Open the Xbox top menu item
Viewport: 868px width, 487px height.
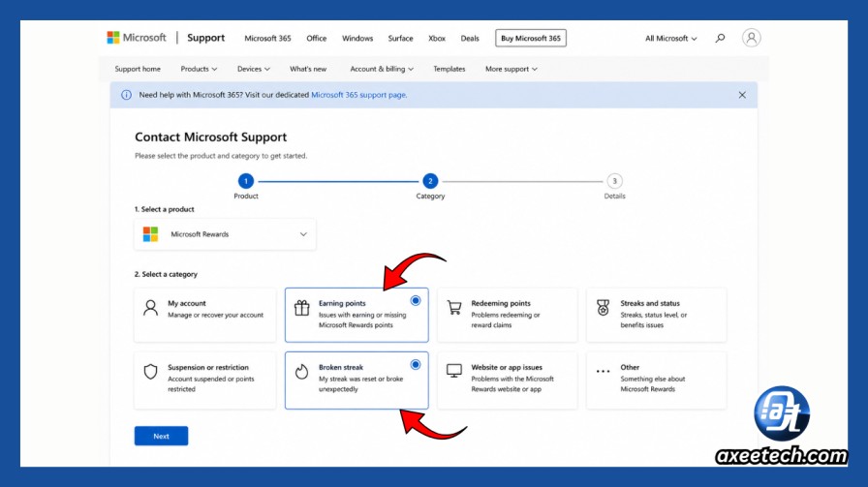click(x=437, y=38)
